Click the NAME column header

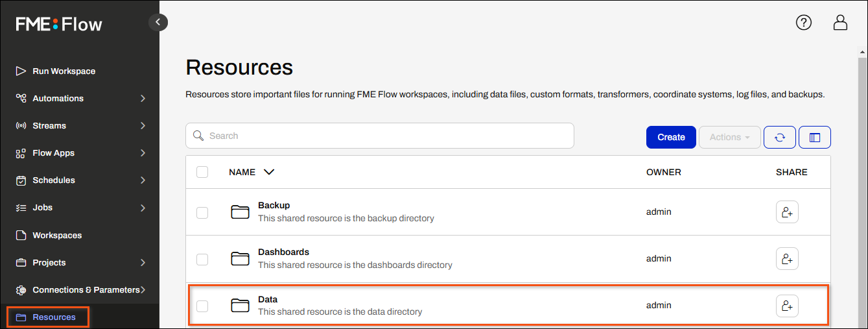click(242, 172)
